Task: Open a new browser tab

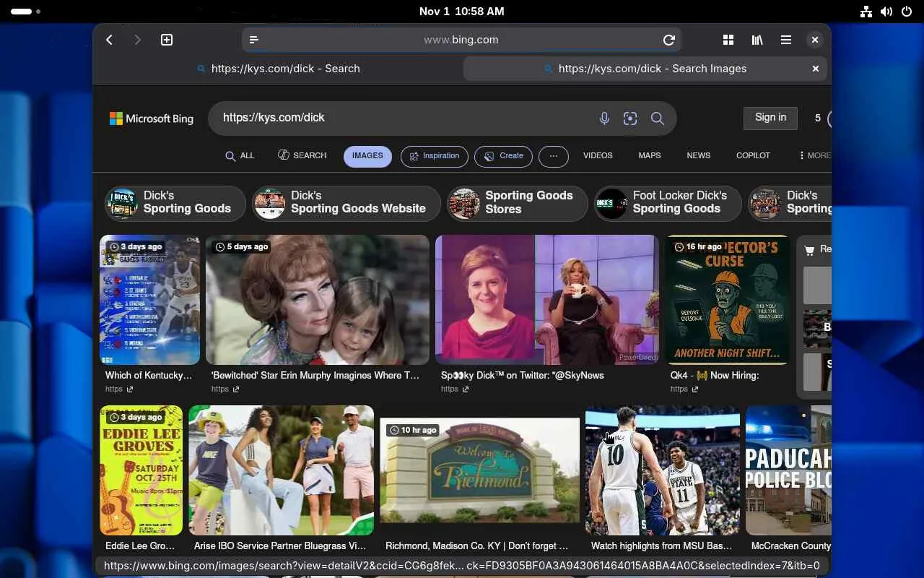Action: point(167,40)
